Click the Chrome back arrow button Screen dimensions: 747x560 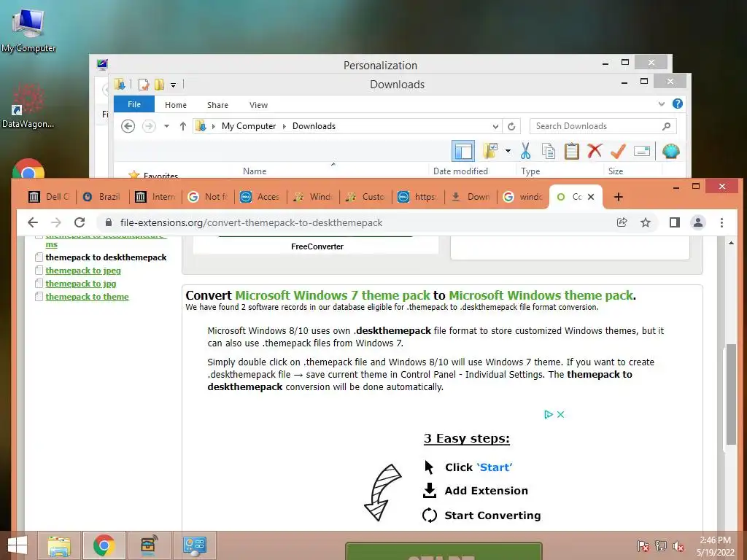click(x=32, y=222)
